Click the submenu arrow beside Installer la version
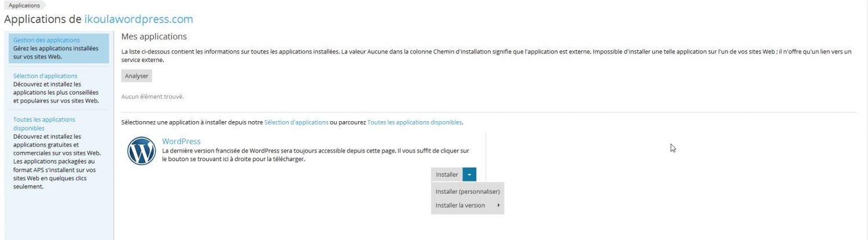Image resolution: width=868 pixels, height=240 pixels. coord(498,205)
